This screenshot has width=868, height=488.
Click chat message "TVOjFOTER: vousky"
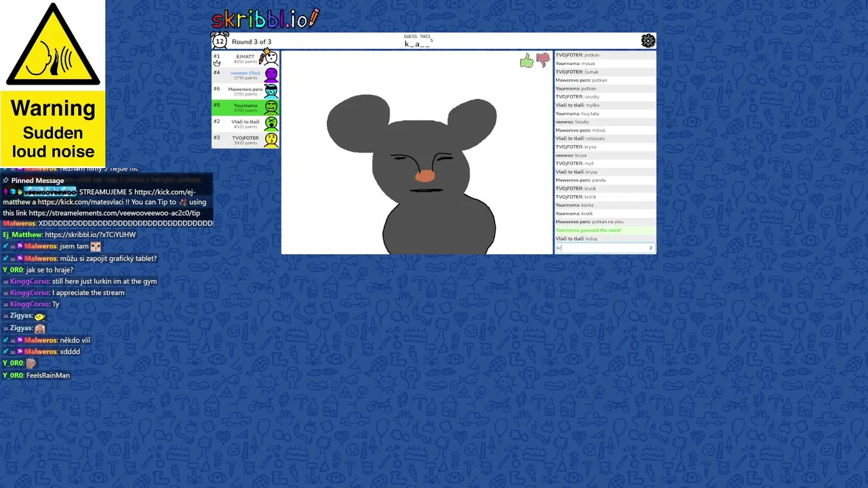coord(605,97)
